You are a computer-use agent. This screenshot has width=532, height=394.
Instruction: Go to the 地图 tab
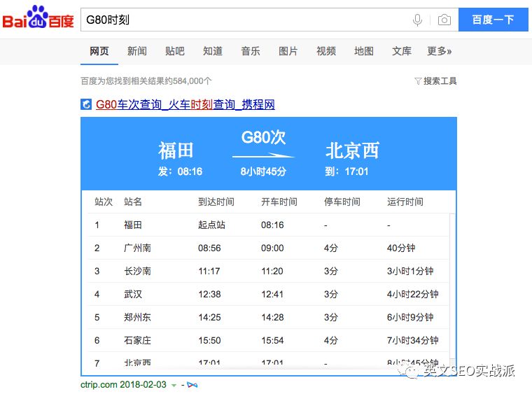[x=364, y=51]
